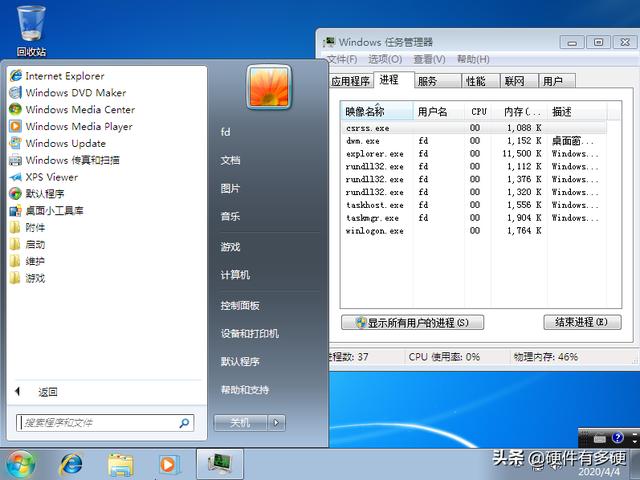Screen dimensions: 640x480
Task: Open the 查看(V) menu in Task Manager
Action: point(429,60)
